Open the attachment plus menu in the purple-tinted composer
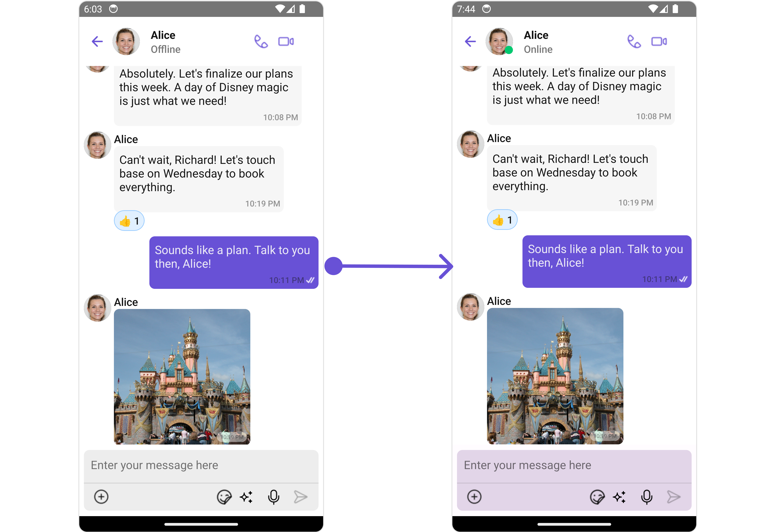 [x=474, y=497]
